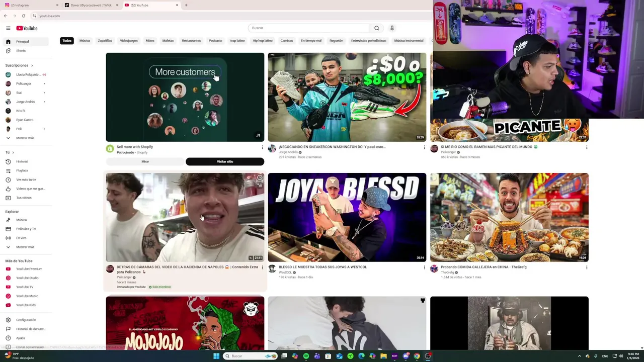Open Películas y TV under Explorar
The image size is (644, 362).
pos(27,229)
